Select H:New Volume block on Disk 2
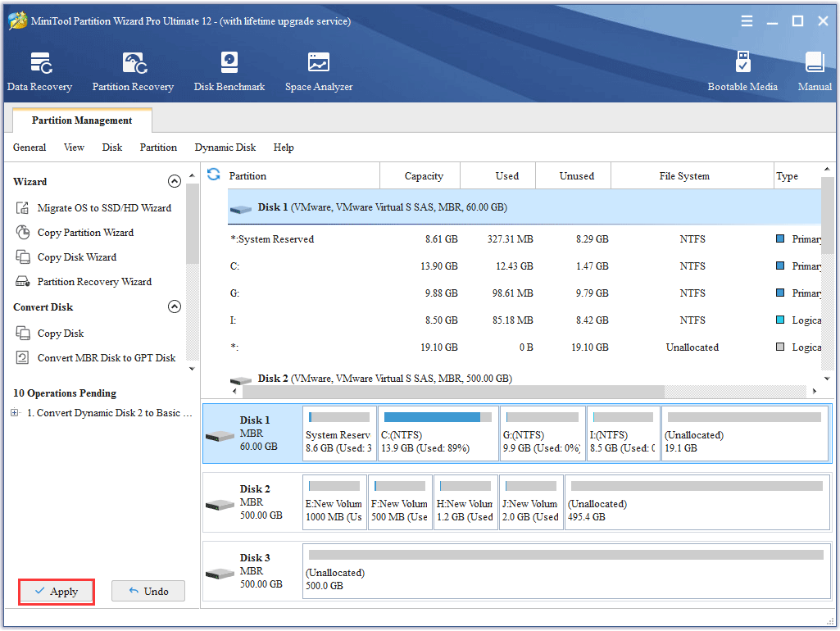Screen dimensions: 840x631 (465, 502)
